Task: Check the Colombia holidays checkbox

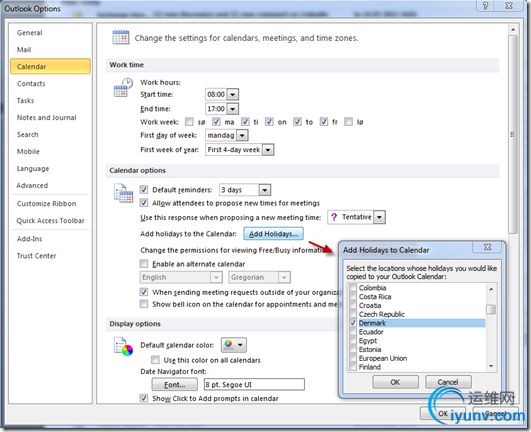Action: pyautogui.click(x=353, y=288)
